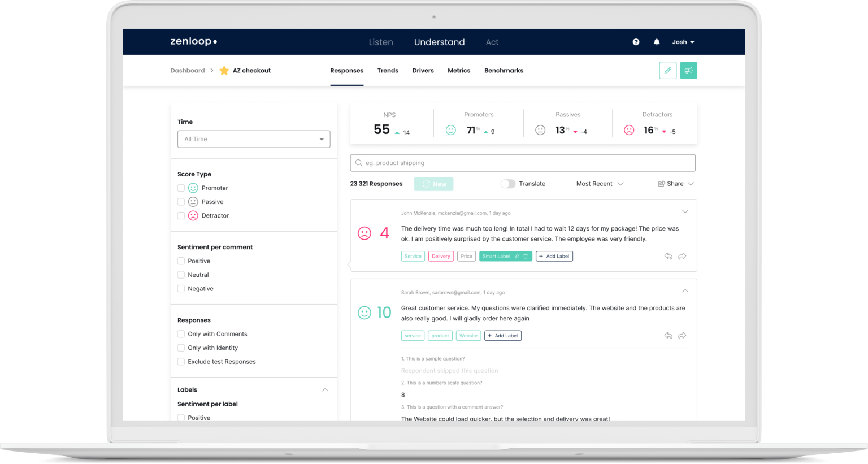This screenshot has width=868, height=464.
Task: Click the Detractors sad face icon
Action: pos(629,130)
